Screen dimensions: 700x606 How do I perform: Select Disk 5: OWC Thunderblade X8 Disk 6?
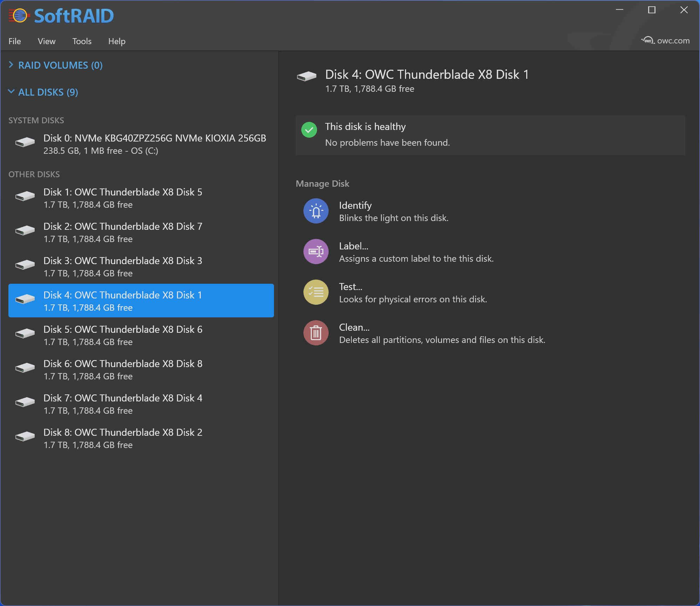tap(123, 335)
